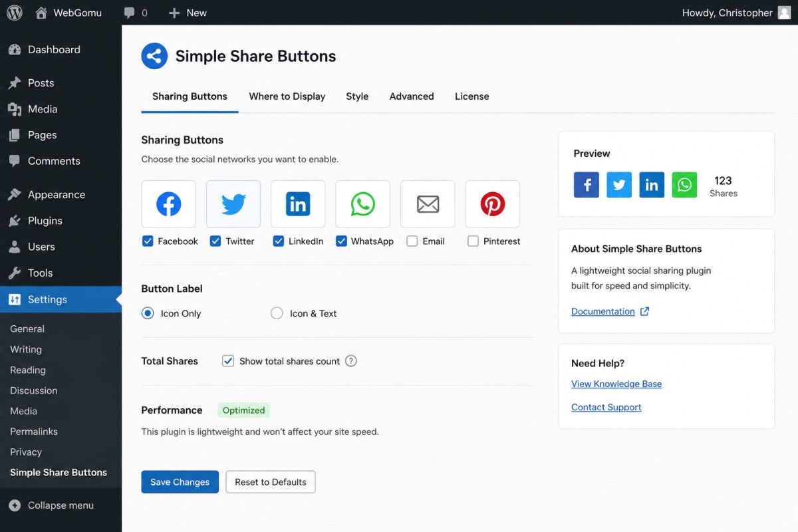Open the Contact Support link
The height and width of the screenshot is (532, 798).
point(606,407)
